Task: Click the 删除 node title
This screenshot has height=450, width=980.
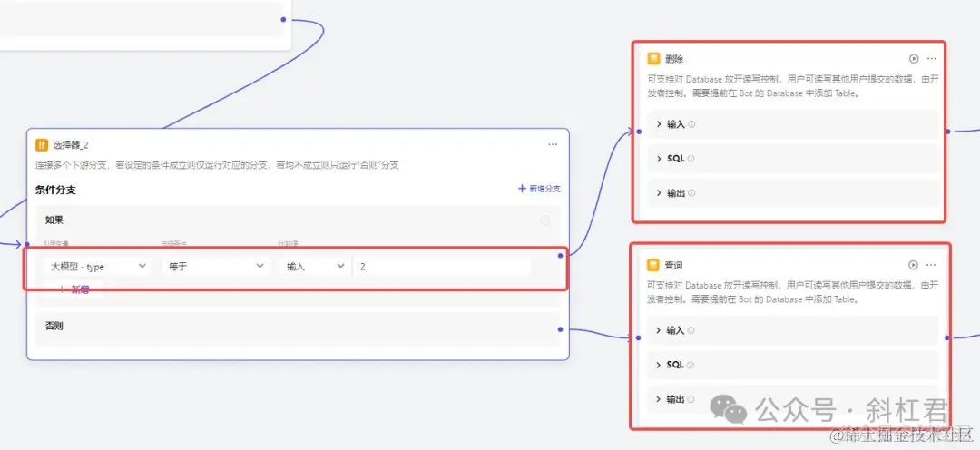Action: click(x=673, y=59)
